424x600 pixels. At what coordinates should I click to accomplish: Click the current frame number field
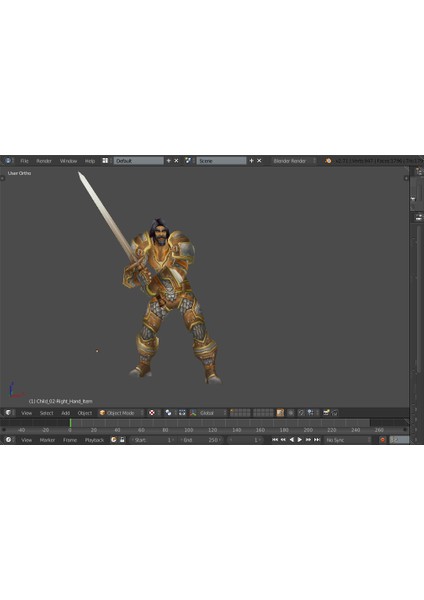coord(245,440)
